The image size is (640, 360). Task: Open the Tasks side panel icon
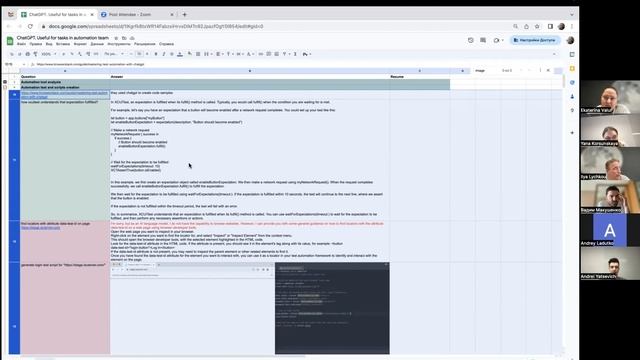572,82
